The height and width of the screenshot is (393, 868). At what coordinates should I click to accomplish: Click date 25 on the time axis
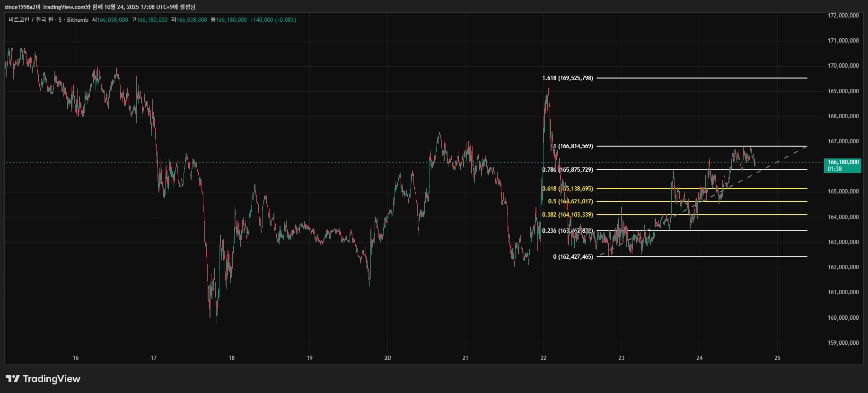[778, 358]
